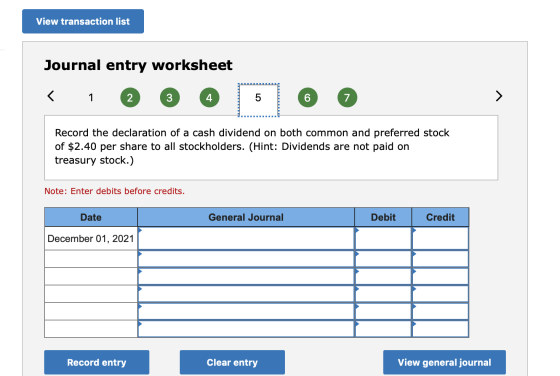
Task: Click Record entry button
Action: point(96,362)
